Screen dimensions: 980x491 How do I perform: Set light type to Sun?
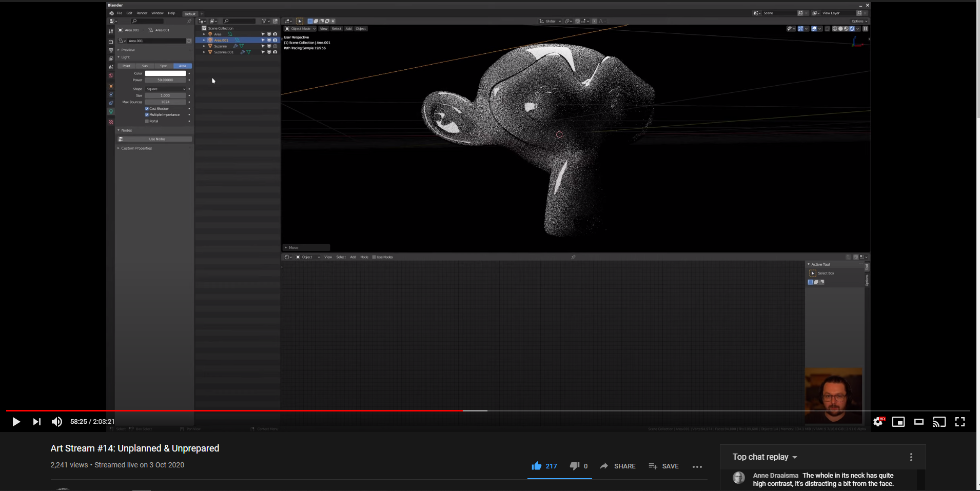coord(145,66)
